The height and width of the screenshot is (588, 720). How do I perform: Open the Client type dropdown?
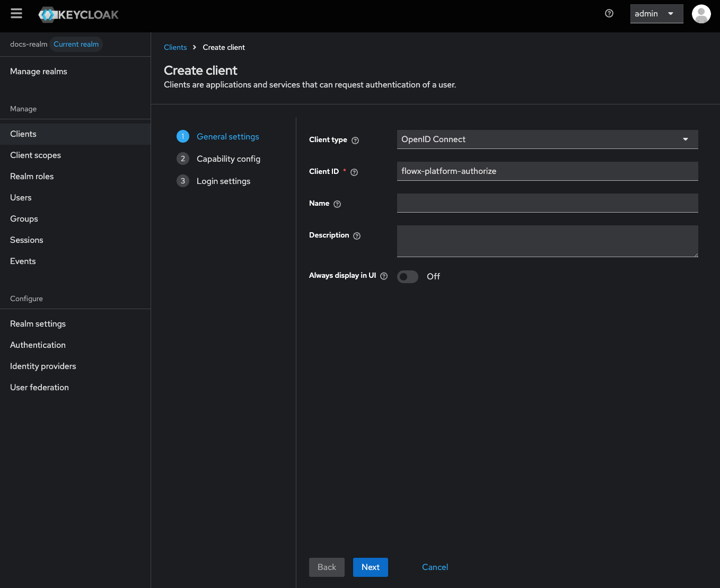coord(547,139)
